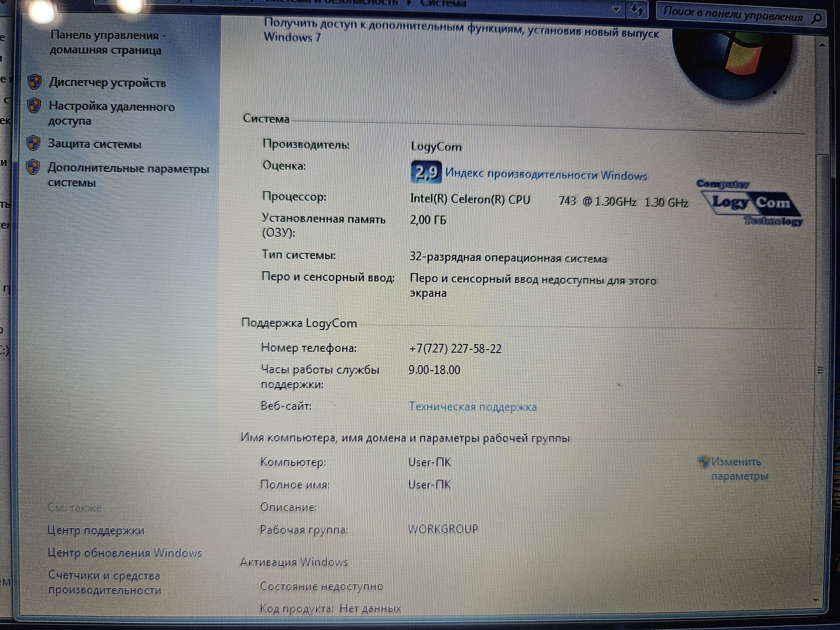Image resolution: width=840 pixels, height=630 pixels.
Task: Click shield icon beside Дополнительные параметры системы
Action: (33, 167)
